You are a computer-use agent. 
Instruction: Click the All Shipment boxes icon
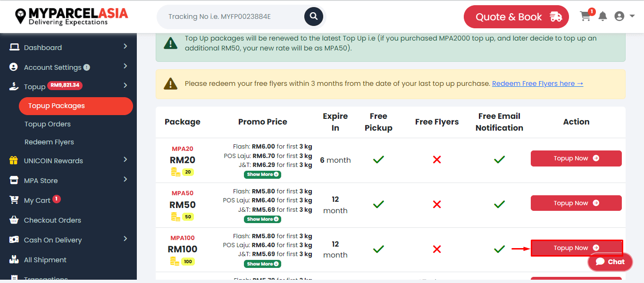point(14,259)
